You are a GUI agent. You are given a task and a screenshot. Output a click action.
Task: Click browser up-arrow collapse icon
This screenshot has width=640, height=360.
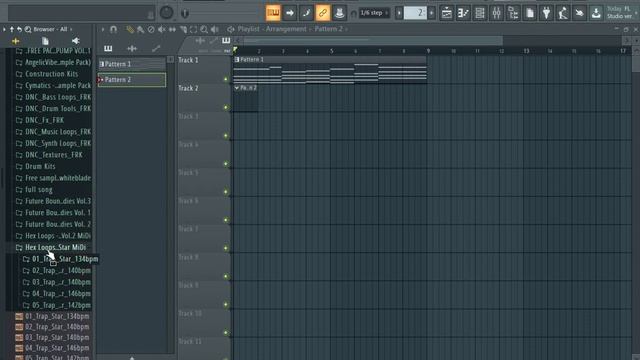click(x=12, y=29)
